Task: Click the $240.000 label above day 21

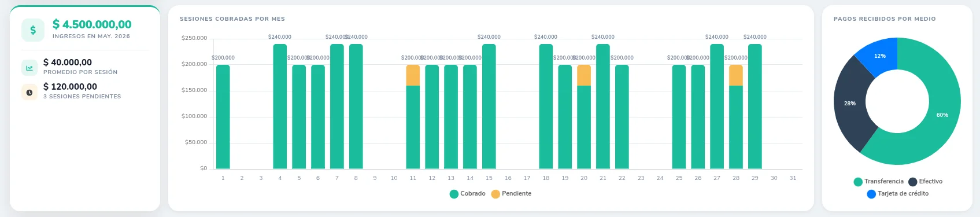Action: point(603,37)
